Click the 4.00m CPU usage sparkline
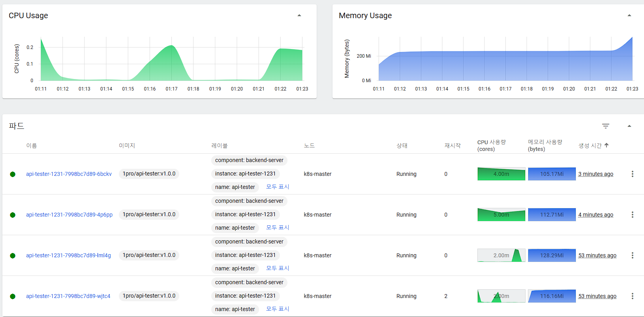This screenshot has height=317, width=644. [x=501, y=174]
